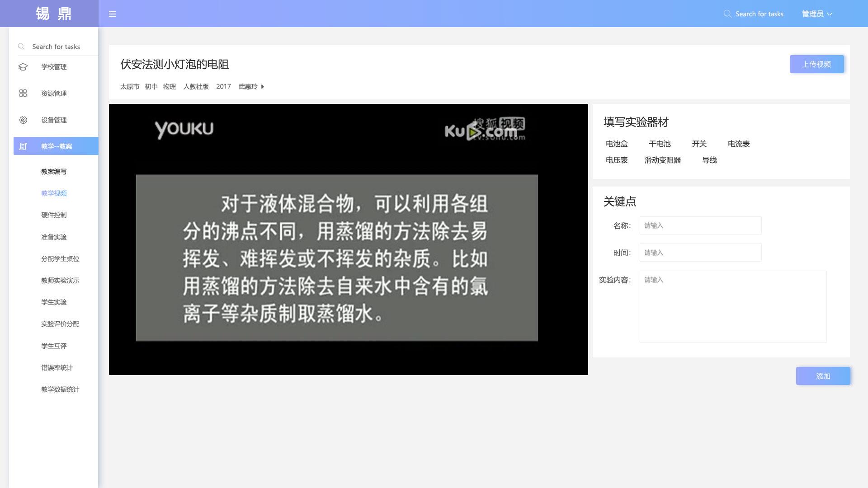Open 教师实验演示
This screenshot has height=488, width=868.
point(60,281)
